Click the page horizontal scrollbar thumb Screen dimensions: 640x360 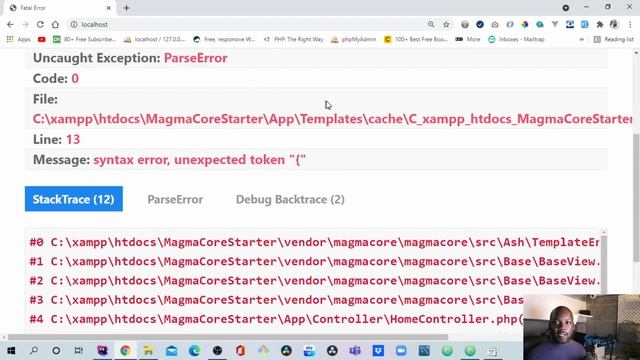228,337
